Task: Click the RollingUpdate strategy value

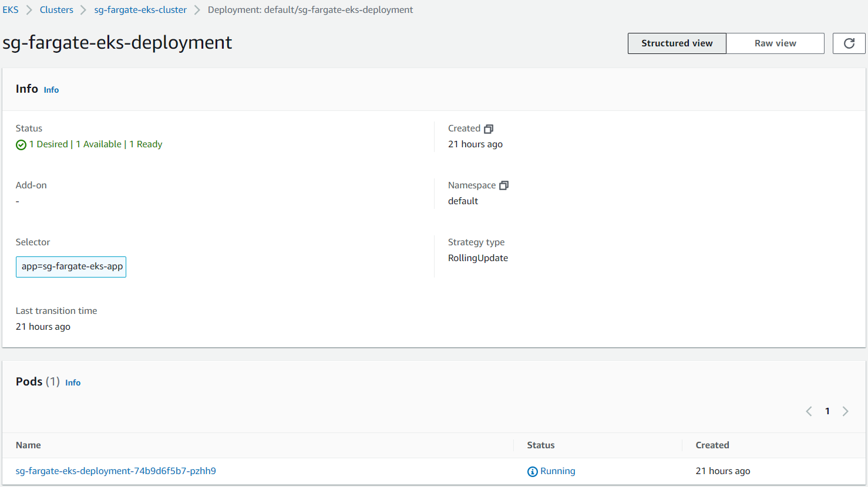Action: click(478, 258)
